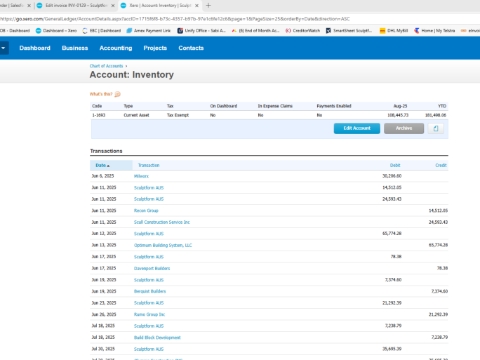Open the CreditorWatch bookmark
The image size is (480, 360).
(303, 30)
